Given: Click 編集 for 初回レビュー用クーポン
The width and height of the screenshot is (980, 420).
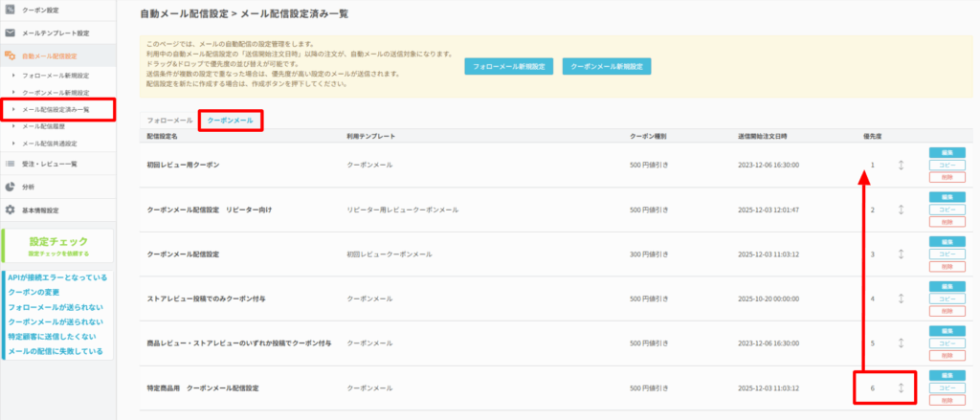Looking at the screenshot, I should (947, 152).
